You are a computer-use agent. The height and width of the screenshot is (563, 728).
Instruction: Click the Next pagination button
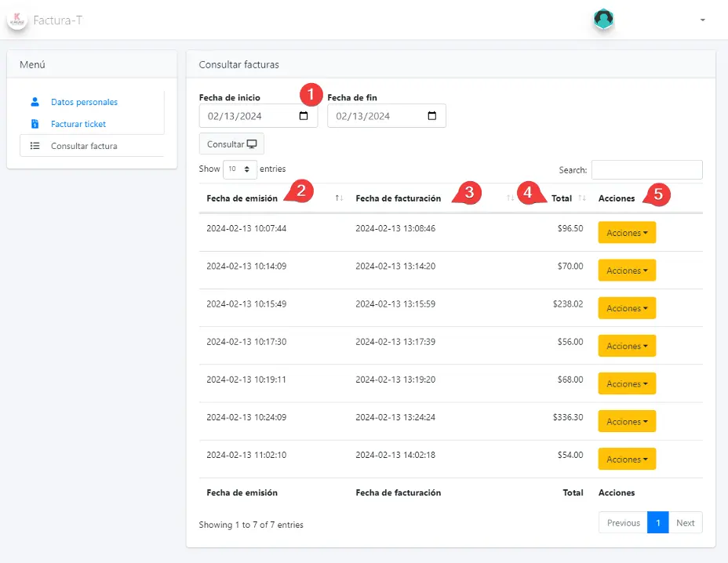click(685, 523)
